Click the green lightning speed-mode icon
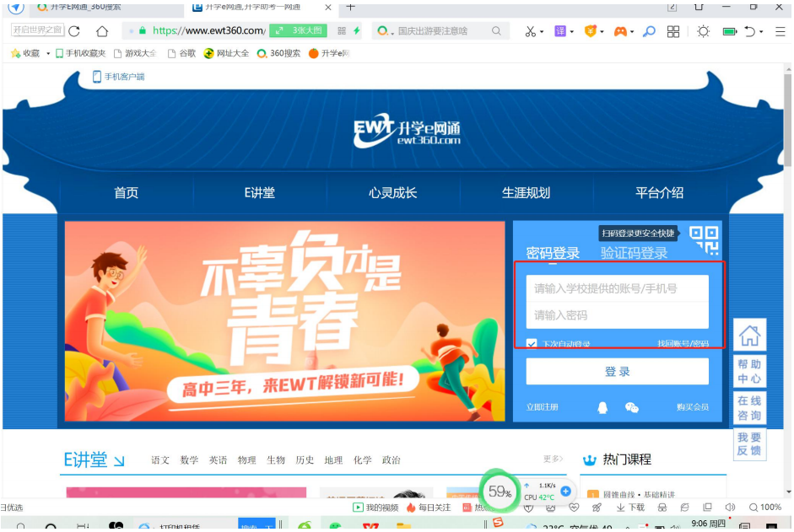This screenshot has height=532, width=794. tap(356, 31)
